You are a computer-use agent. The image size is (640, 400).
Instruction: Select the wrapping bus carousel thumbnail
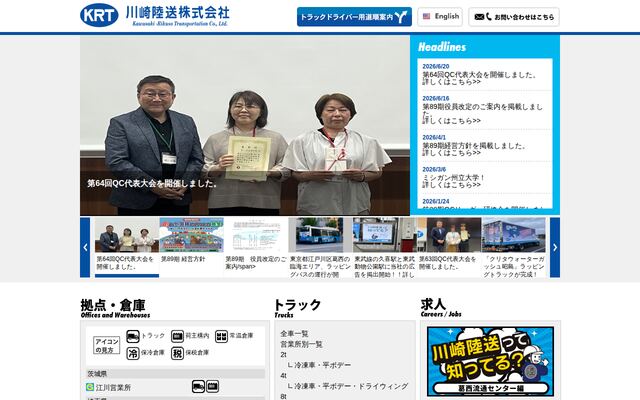pyautogui.click(x=320, y=247)
